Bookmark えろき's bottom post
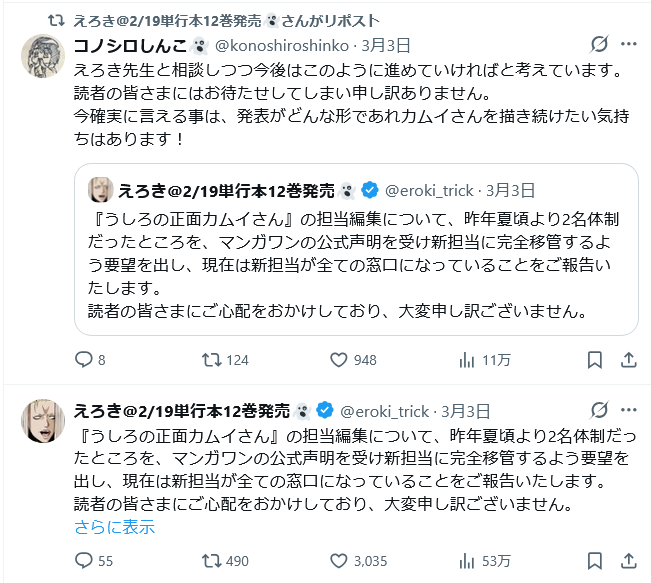This screenshot has height=583, width=651. [594, 561]
